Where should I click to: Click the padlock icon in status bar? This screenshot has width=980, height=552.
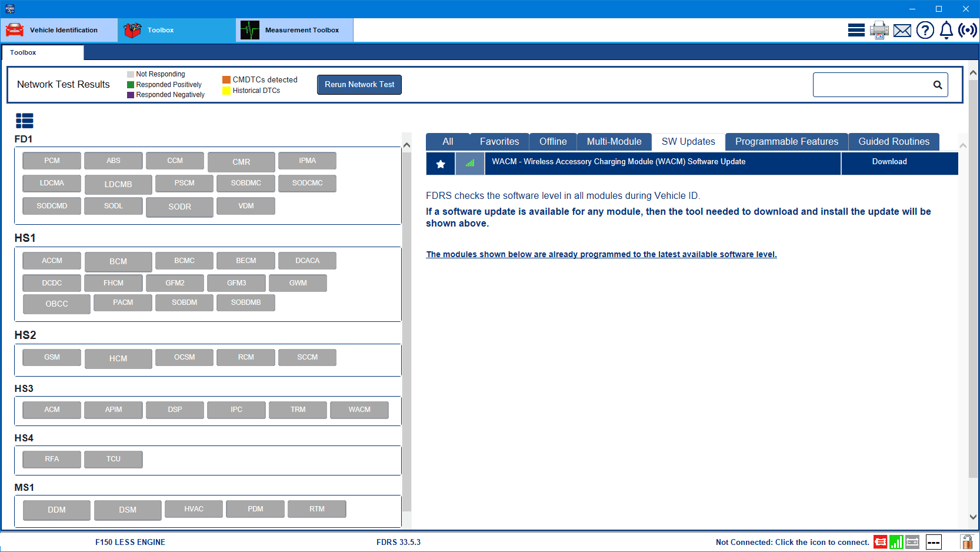pos(966,542)
